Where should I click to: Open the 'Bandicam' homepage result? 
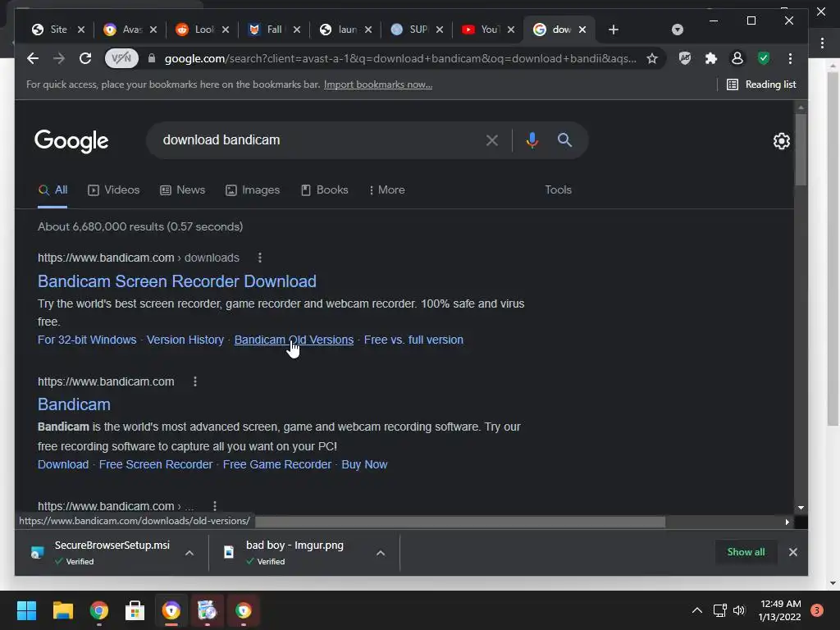[x=74, y=404]
